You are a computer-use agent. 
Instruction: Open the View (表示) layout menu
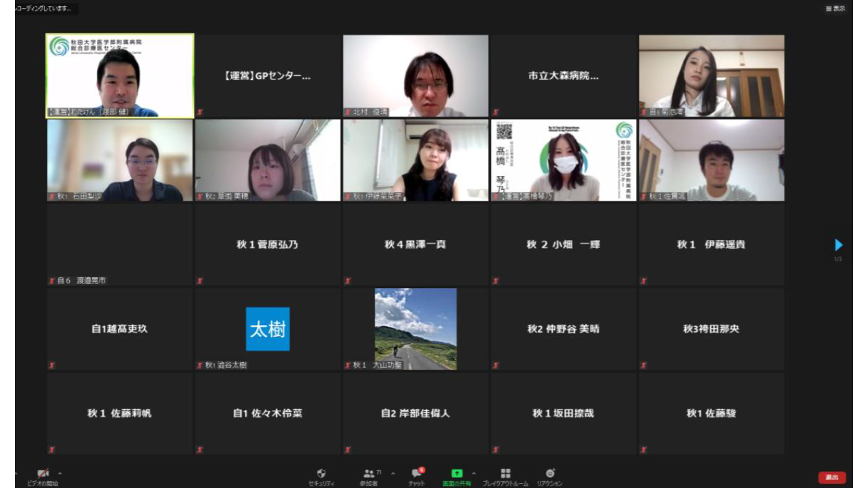pyautogui.click(x=835, y=8)
